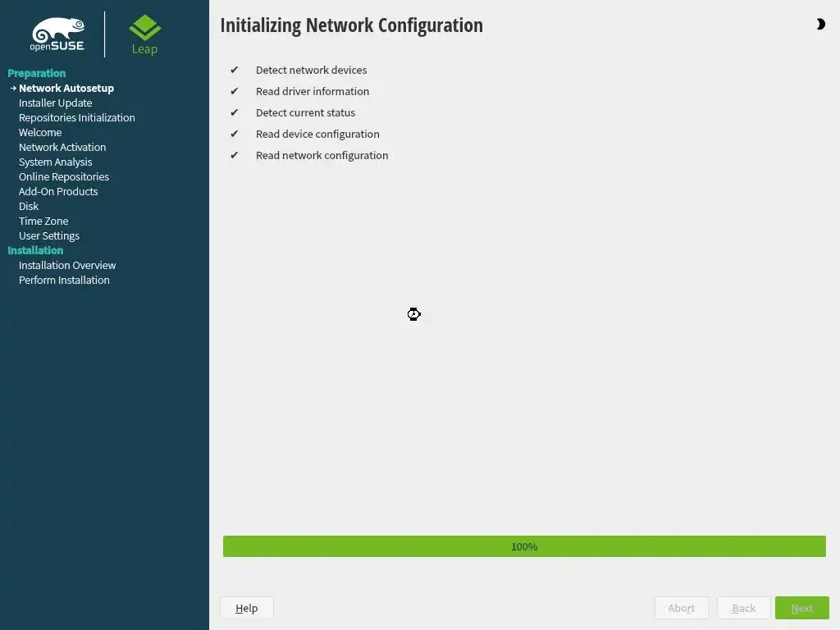Click the 100% green progress bar

click(x=524, y=546)
